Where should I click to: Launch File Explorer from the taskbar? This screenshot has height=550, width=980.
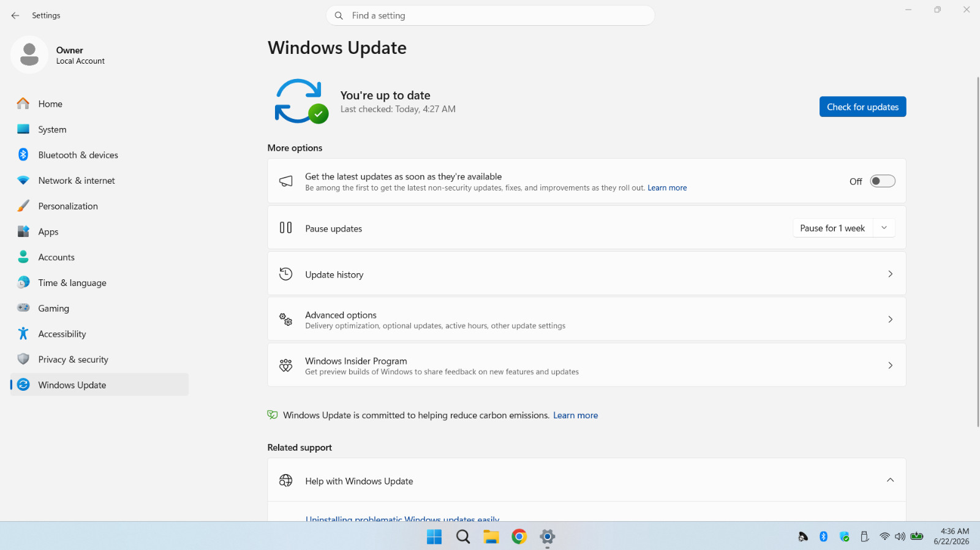(x=491, y=537)
